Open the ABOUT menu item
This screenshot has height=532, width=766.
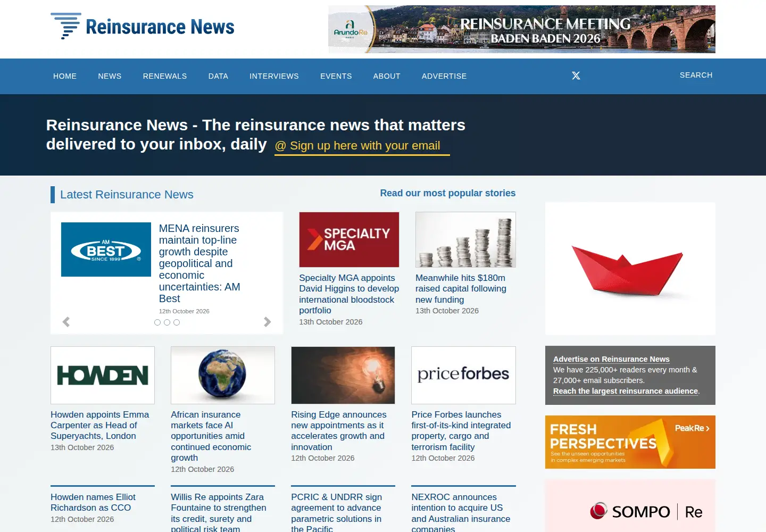pyautogui.click(x=387, y=76)
